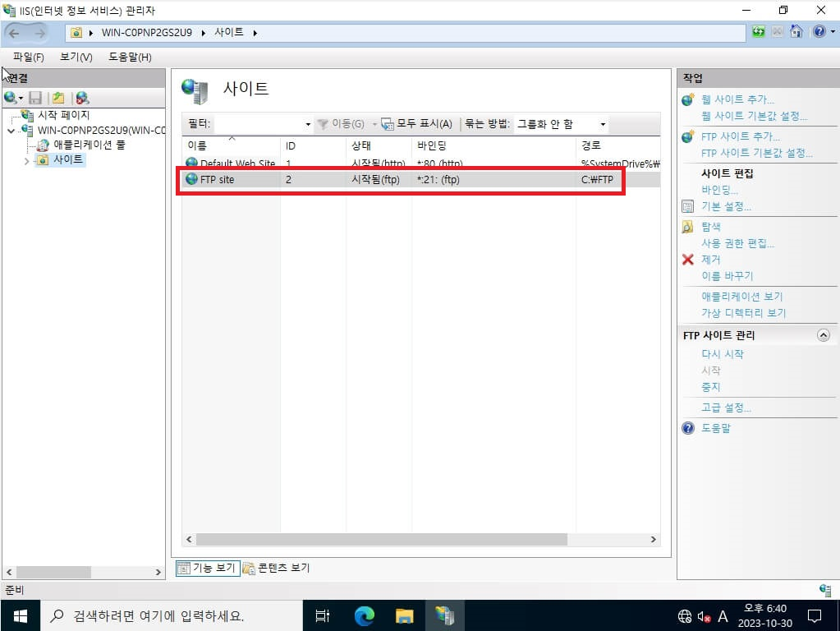Open the 보기(V) menu

coord(76,57)
